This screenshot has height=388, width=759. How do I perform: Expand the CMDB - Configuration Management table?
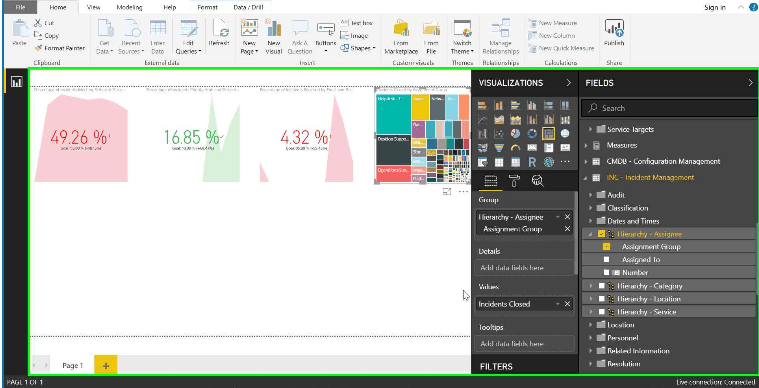coord(586,162)
